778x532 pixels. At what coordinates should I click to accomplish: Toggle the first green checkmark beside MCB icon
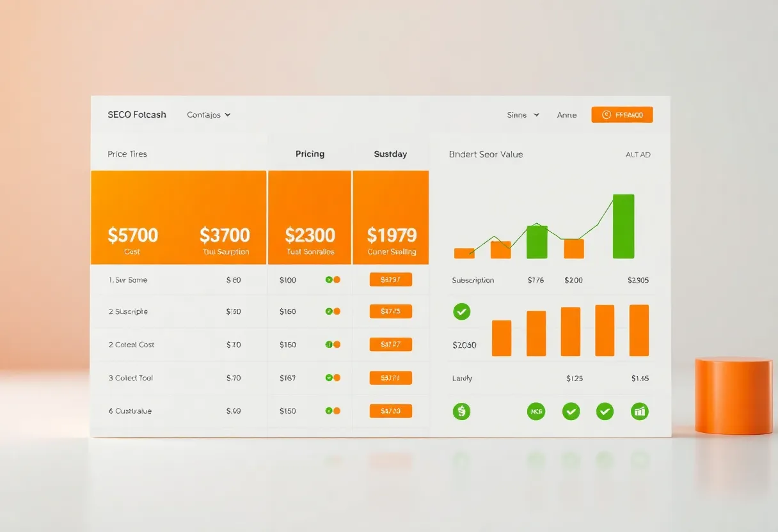pyautogui.click(x=571, y=411)
